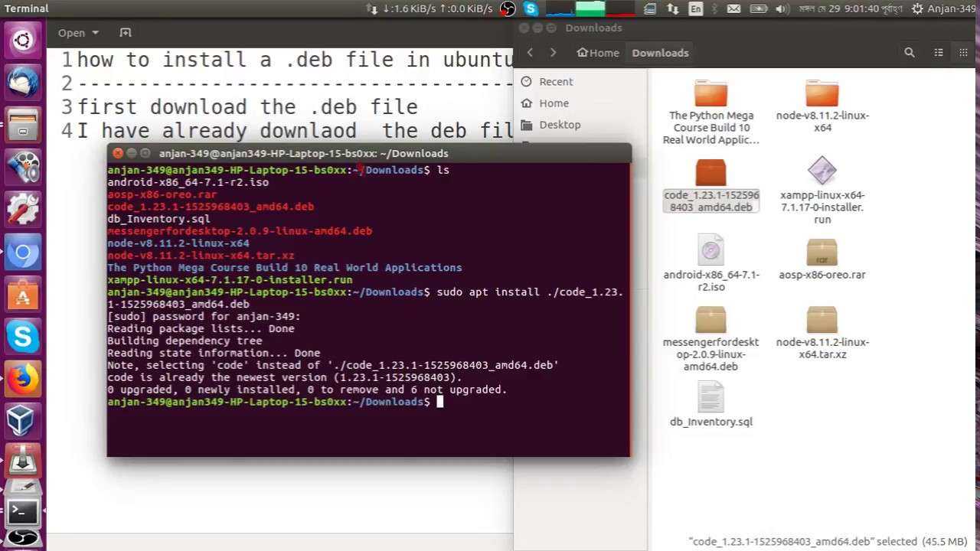Launch Firefox from the dock
980x551 pixels.
click(x=22, y=379)
